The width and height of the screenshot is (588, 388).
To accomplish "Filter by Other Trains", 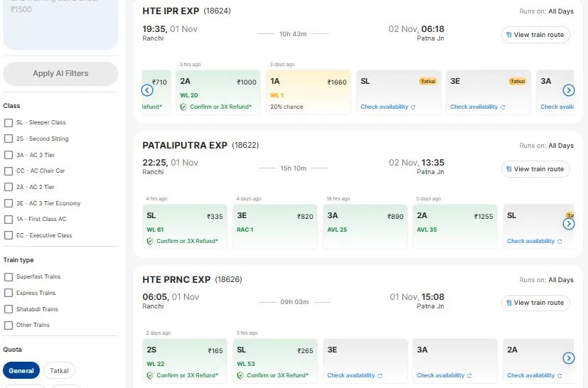I will (x=9, y=325).
